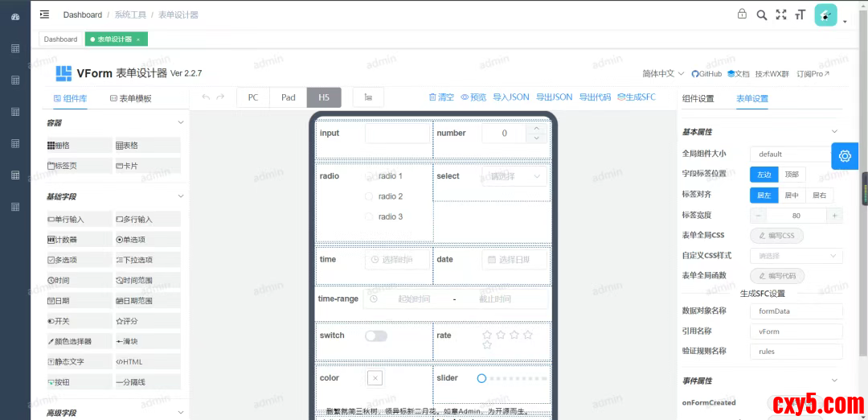Open the blue floating gear settings button
The image size is (868, 420).
pyautogui.click(x=844, y=156)
